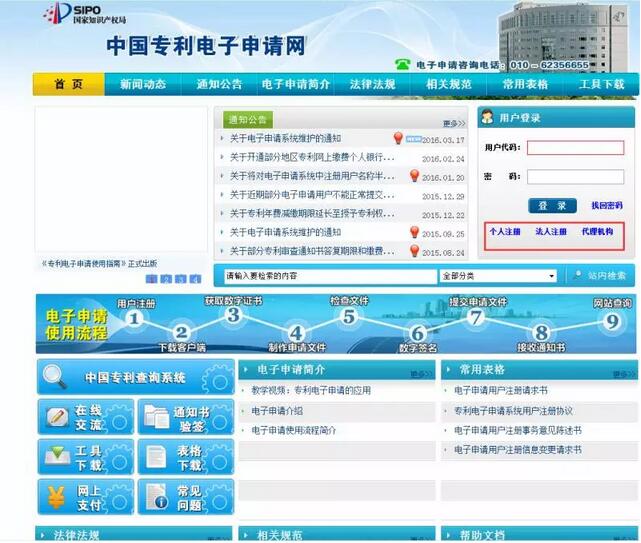
Task: Open the 相关规范 nav item
Action: click(x=448, y=84)
